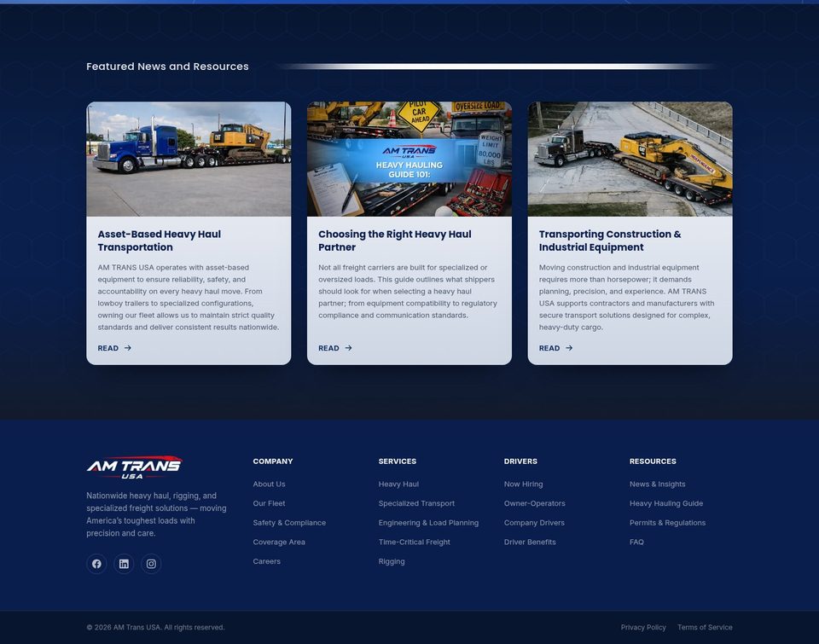Viewport: 819px width, 644px height.
Task: Open News & Insights link
Action: 657,484
